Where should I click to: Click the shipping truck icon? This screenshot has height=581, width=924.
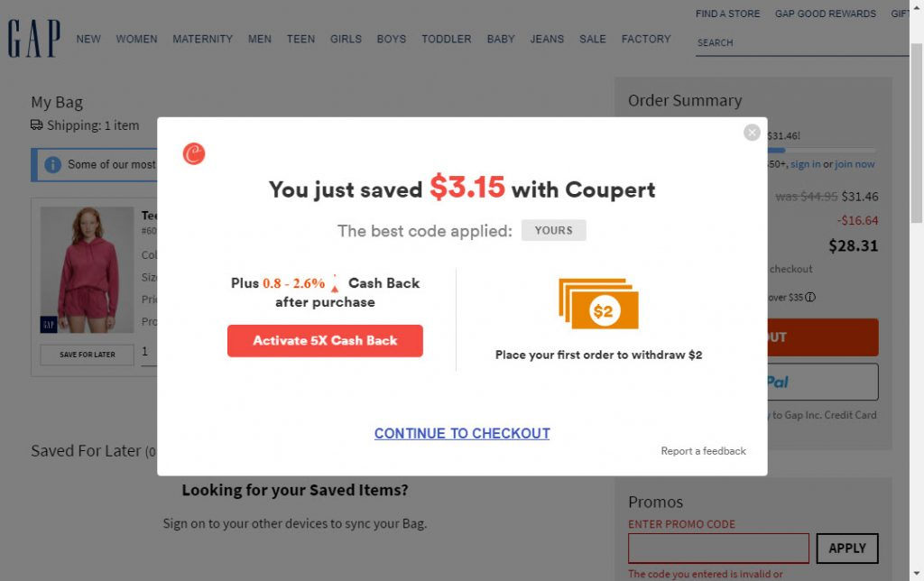36,124
